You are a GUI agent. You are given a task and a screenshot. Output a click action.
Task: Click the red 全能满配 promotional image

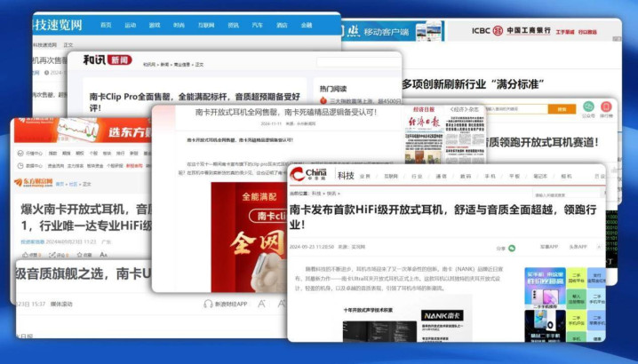click(249, 237)
